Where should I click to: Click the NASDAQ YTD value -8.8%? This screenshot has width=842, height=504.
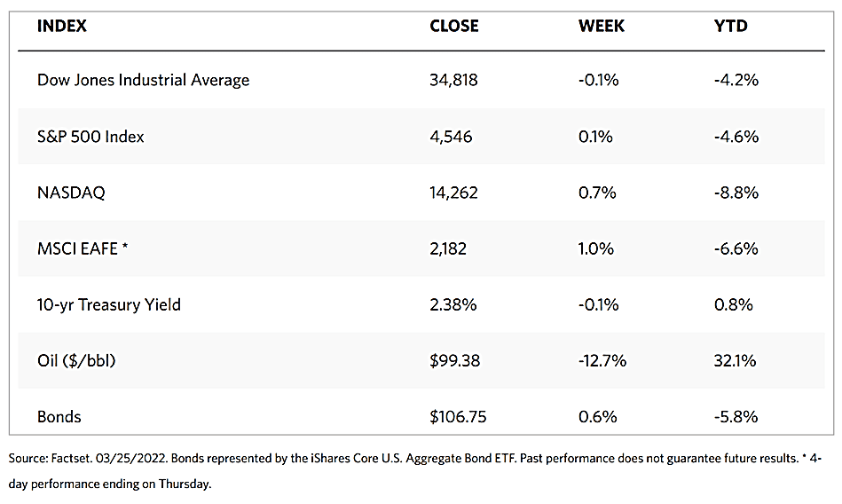[736, 193]
